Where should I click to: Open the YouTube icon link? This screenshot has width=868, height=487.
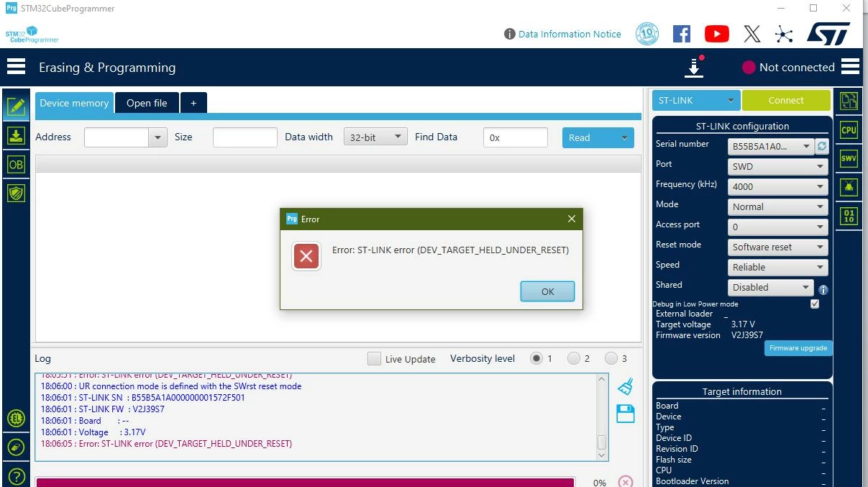coord(716,34)
